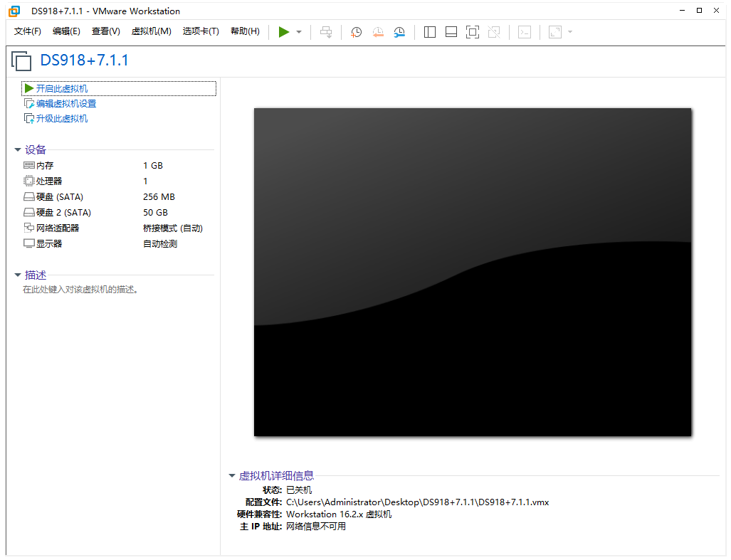731x560 pixels.
Task: Open the power options dropdown arrow
Action: (299, 32)
